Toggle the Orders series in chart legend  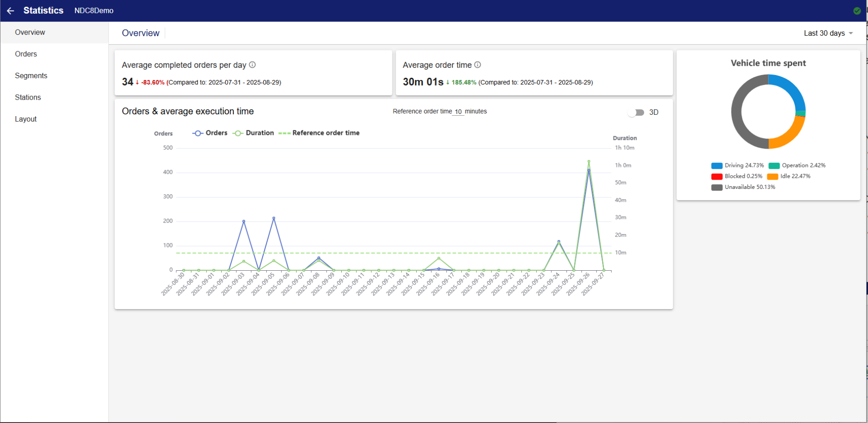point(210,133)
